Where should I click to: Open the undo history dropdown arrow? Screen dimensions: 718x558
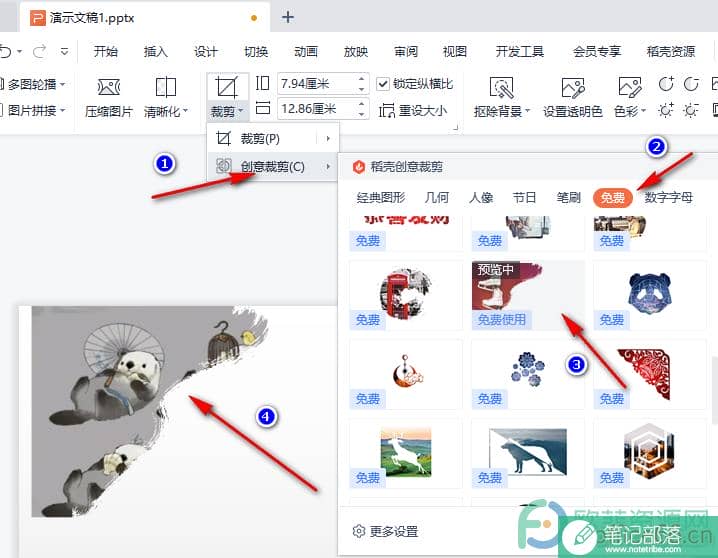(x=20, y=52)
